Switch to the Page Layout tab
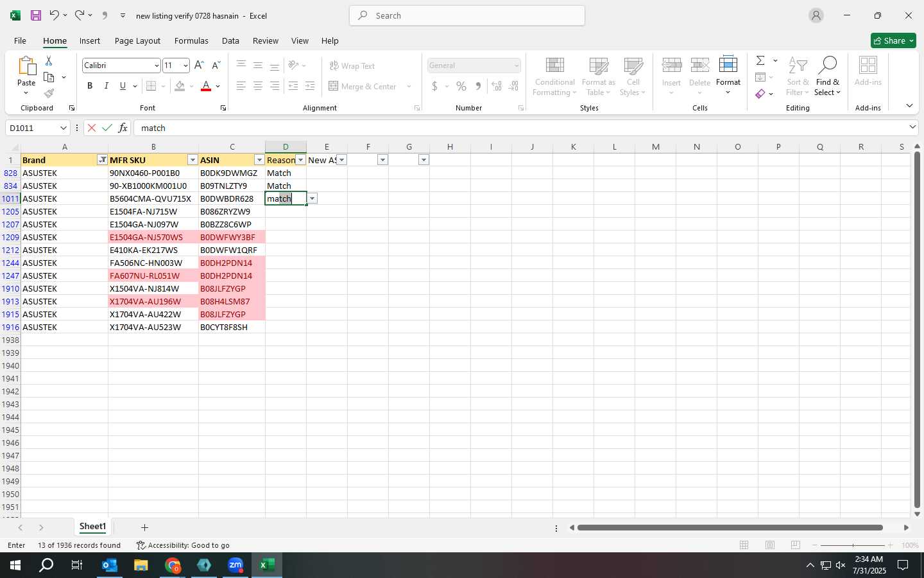 (137, 40)
